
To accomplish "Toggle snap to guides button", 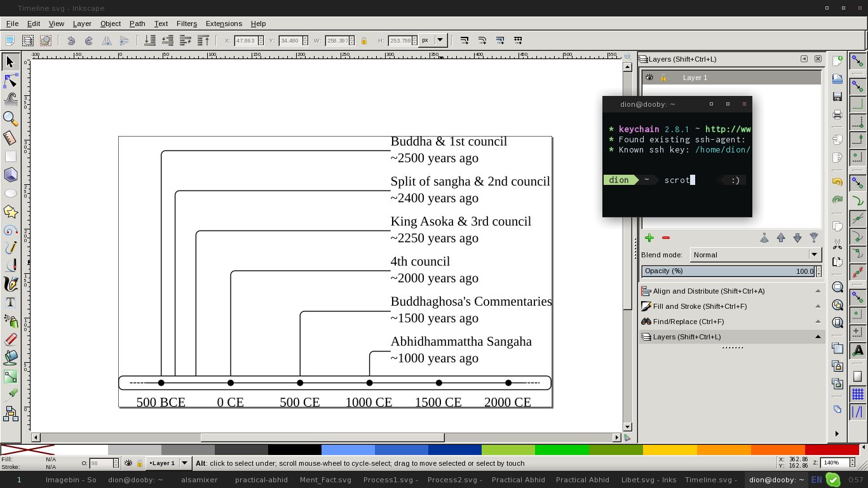I will tap(858, 412).
